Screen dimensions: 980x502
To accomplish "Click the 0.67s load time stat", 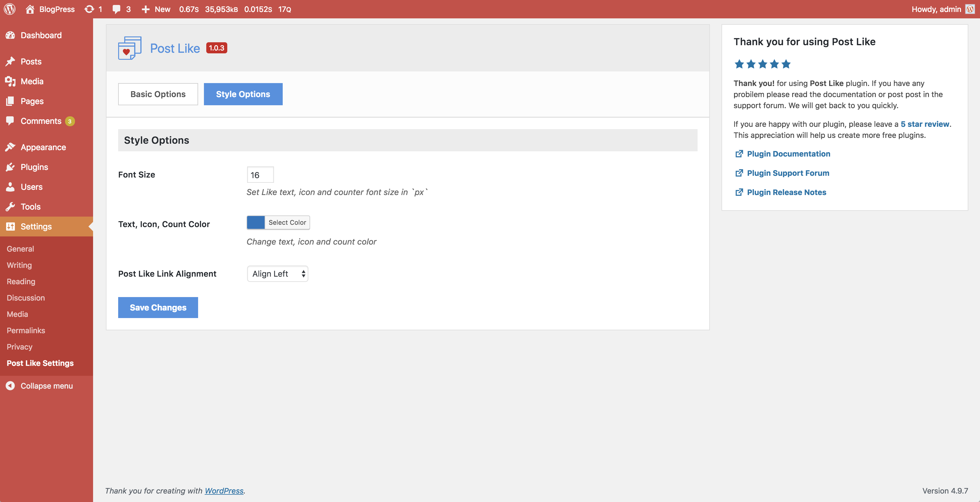I will tap(189, 9).
